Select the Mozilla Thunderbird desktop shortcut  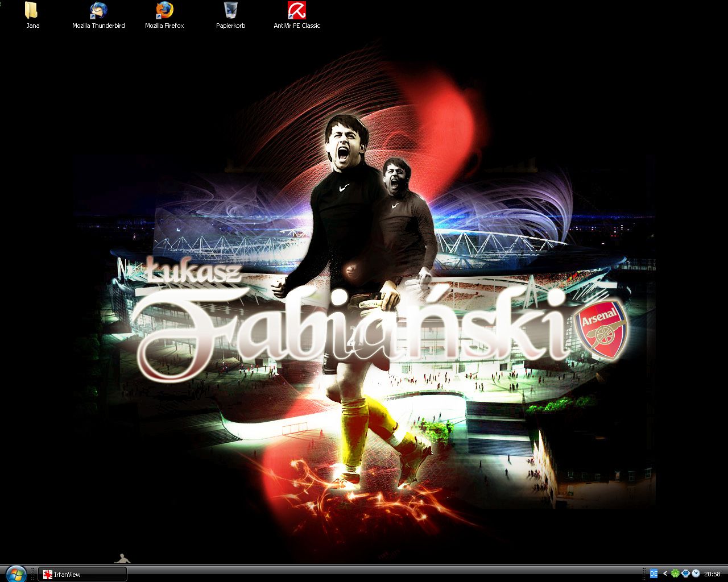pos(98,11)
